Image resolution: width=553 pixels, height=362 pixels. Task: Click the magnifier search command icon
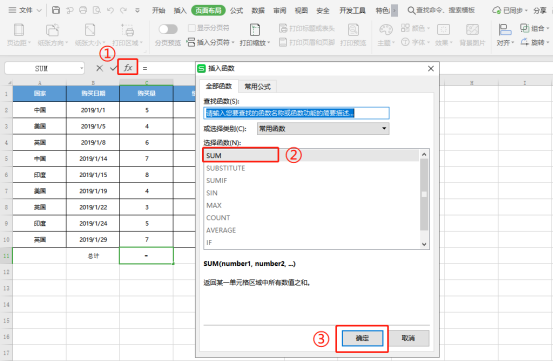[411, 10]
